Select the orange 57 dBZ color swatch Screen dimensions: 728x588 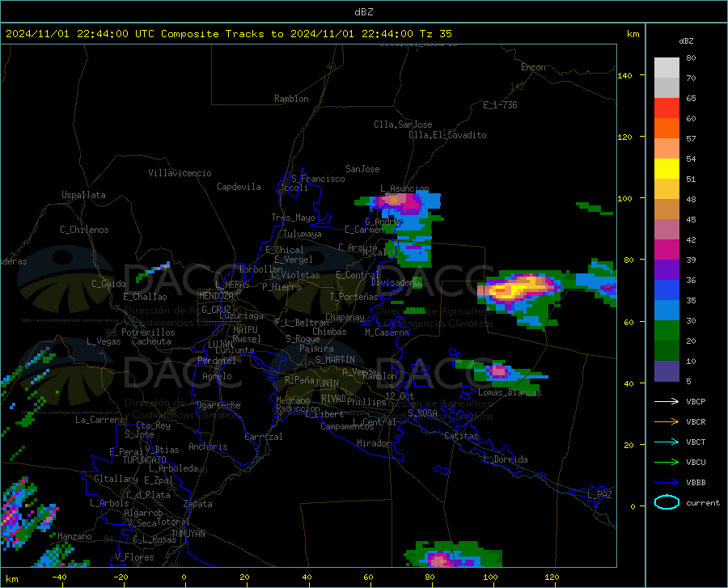point(667,128)
